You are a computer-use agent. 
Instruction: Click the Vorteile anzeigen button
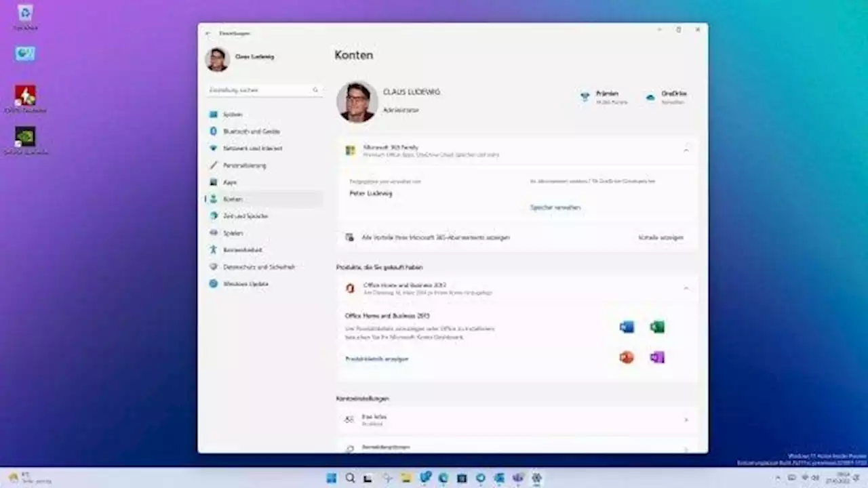tap(660, 238)
